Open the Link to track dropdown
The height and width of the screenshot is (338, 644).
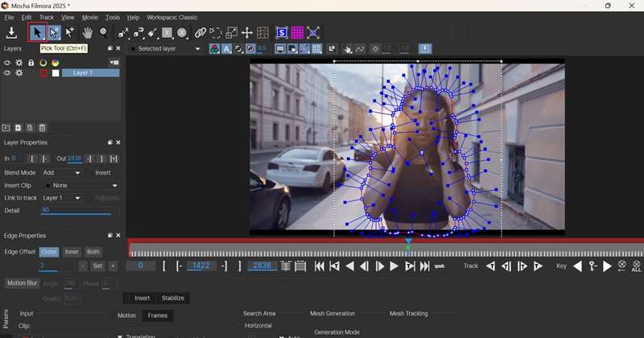click(61, 197)
